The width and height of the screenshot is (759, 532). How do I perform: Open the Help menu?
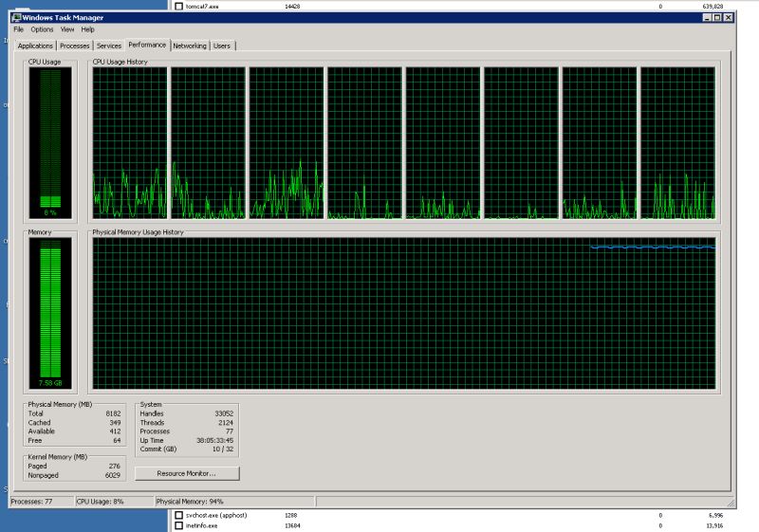coord(87,29)
